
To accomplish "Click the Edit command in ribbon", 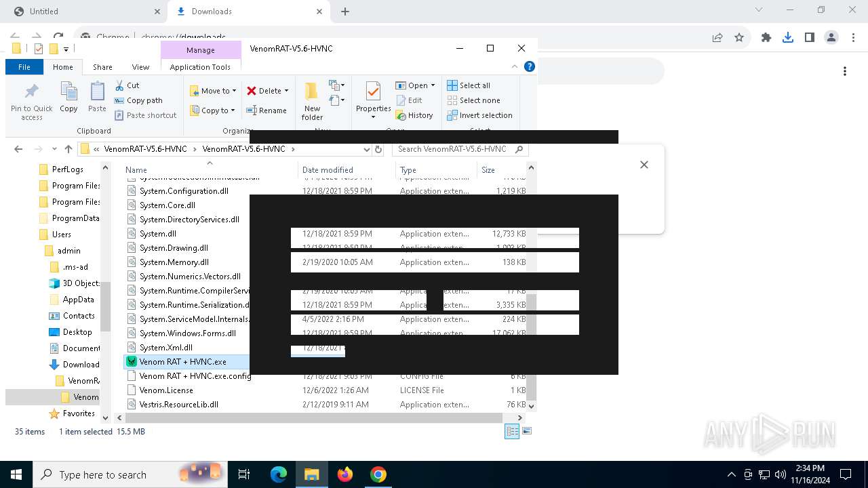I will tap(409, 100).
